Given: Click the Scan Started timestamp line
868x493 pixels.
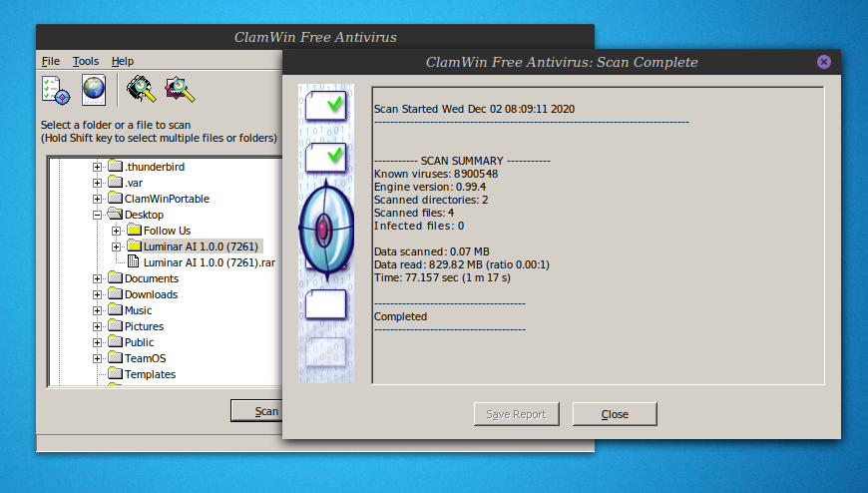Looking at the screenshot, I should (x=475, y=109).
